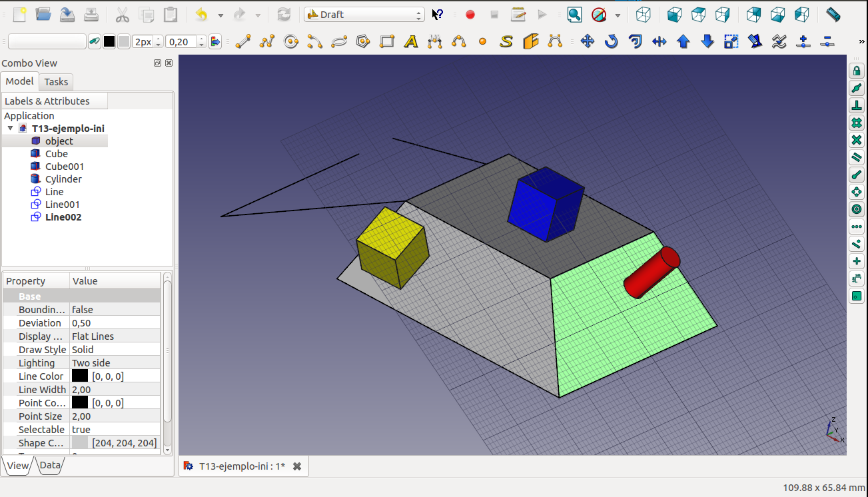This screenshot has height=497, width=868.
Task: Switch to the Data properties tab
Action: click(50, 465)
